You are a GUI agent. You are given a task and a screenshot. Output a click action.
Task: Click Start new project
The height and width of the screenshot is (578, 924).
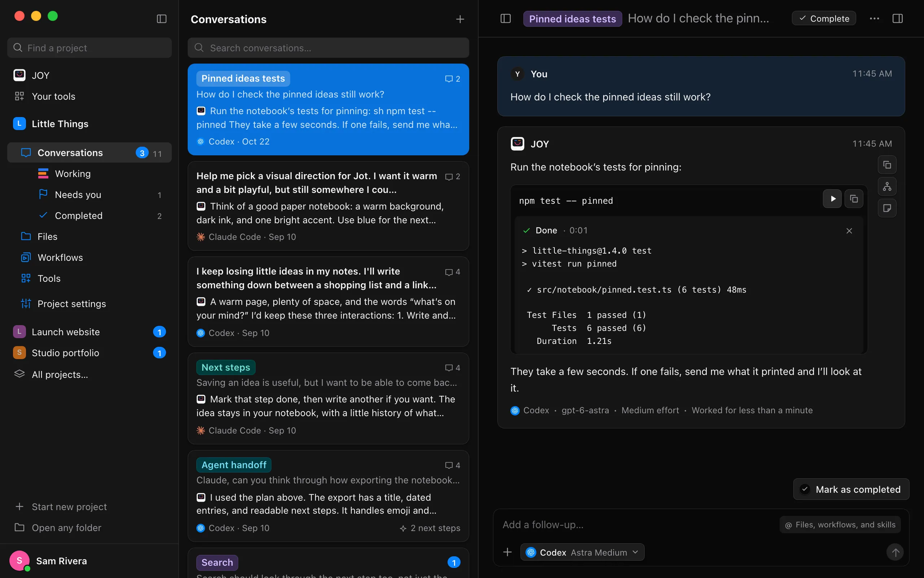tap(90, 506)
